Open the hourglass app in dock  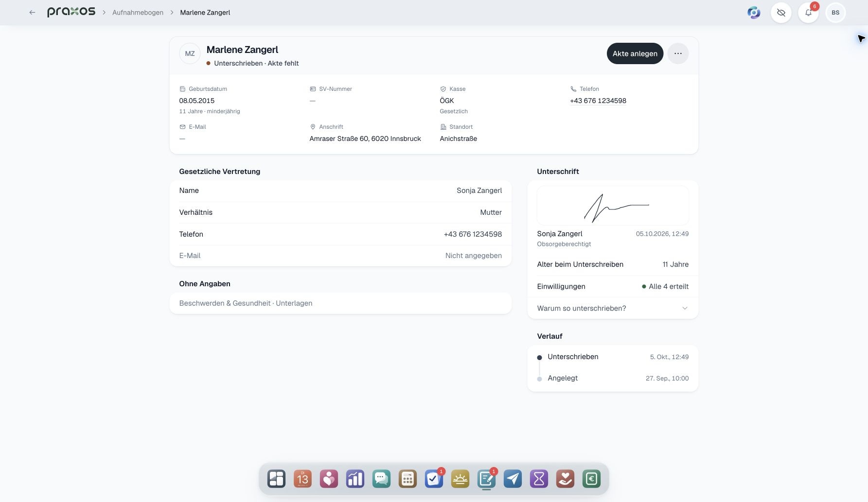(539, 479)
